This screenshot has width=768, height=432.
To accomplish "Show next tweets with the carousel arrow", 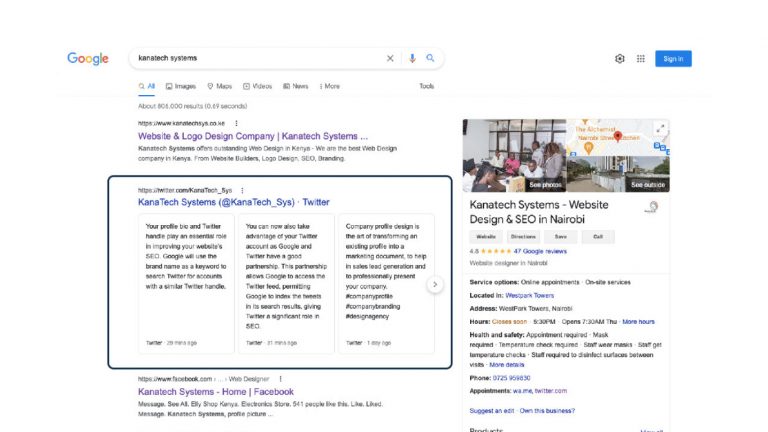I will click(x=435, y=285).
